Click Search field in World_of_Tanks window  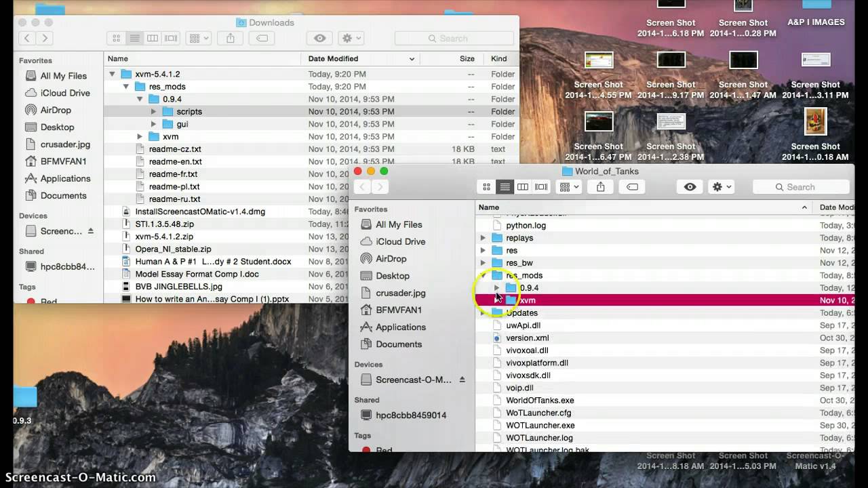pos(802,187)
